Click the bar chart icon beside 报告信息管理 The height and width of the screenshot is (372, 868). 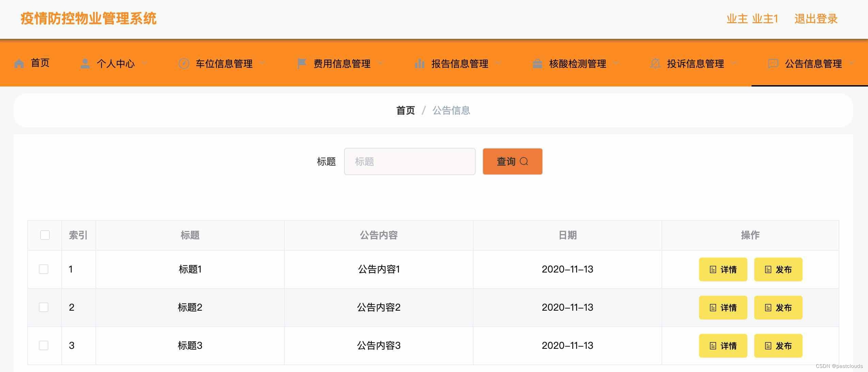coord(420,64)
